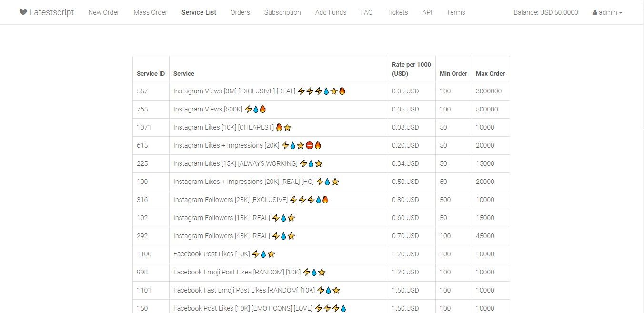Viewport: 644px width, 313px height.
Task: Click star icon in Instagram Views [3M] row
Action: 334,91
